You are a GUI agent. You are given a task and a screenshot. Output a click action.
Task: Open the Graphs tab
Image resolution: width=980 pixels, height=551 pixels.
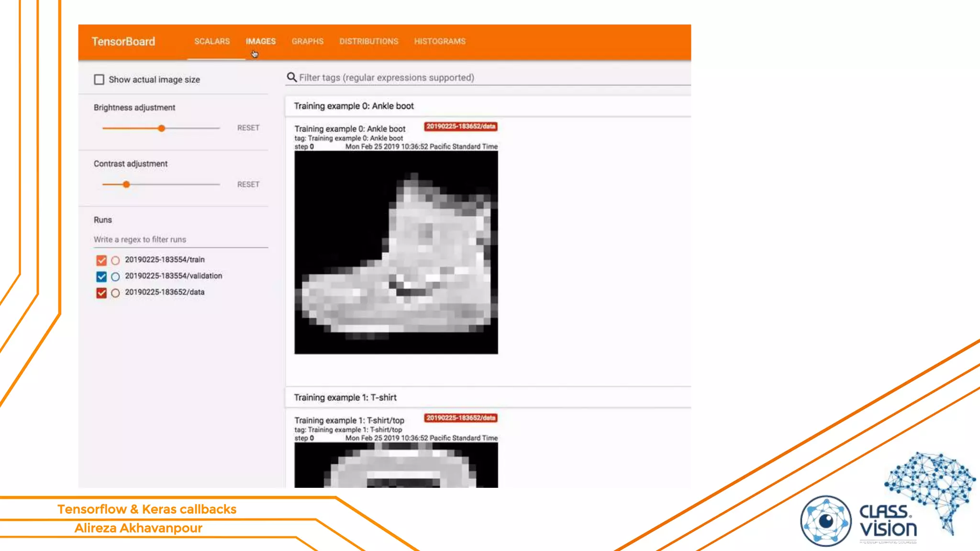[307, 41]
